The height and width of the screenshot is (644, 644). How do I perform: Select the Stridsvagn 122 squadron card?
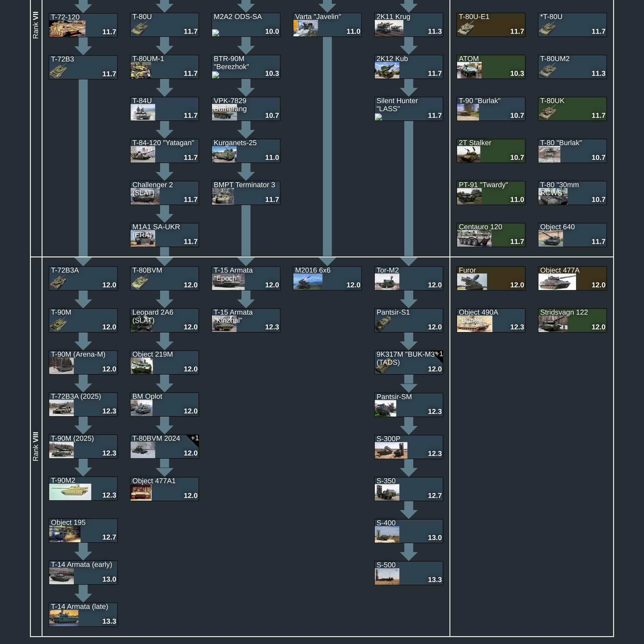(x=572, y=320)
